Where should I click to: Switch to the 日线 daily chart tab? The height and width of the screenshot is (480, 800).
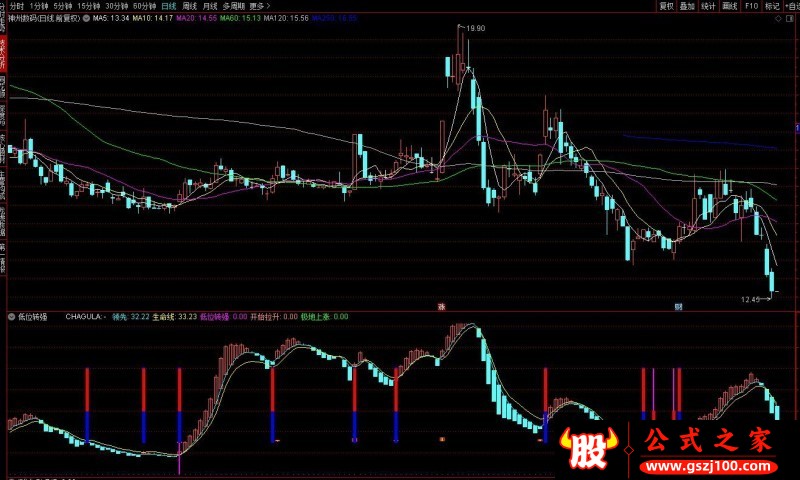coord(168,6)
